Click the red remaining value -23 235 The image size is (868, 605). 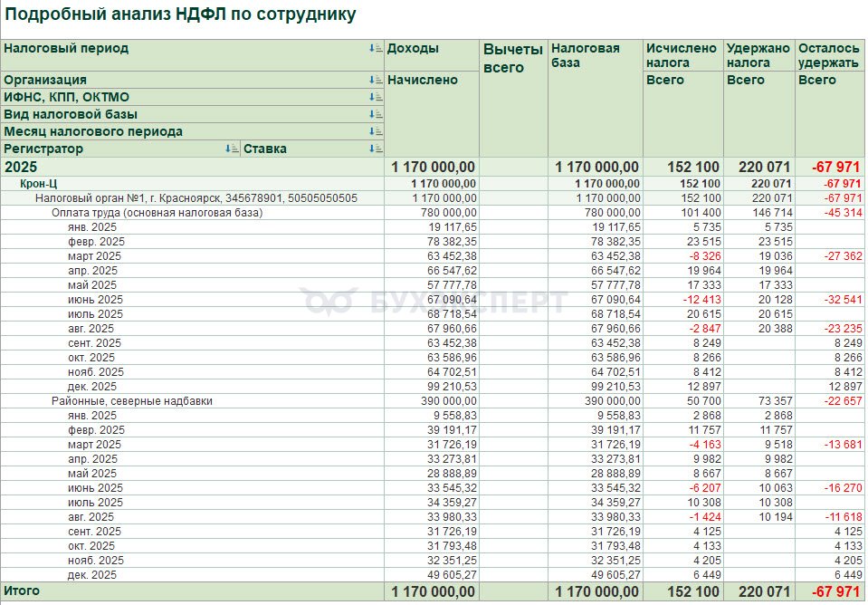click(843, 329)
